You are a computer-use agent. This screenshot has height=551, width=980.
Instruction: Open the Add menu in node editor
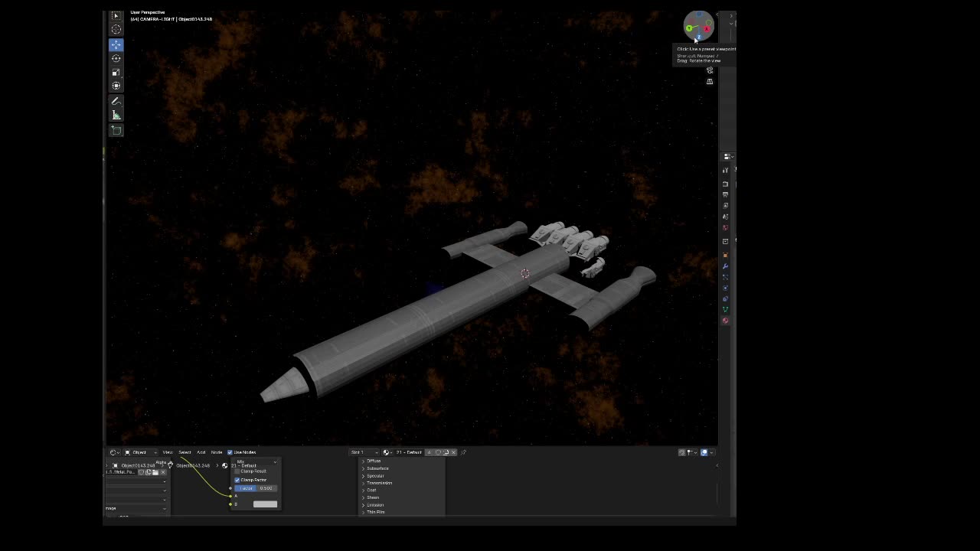201,452
